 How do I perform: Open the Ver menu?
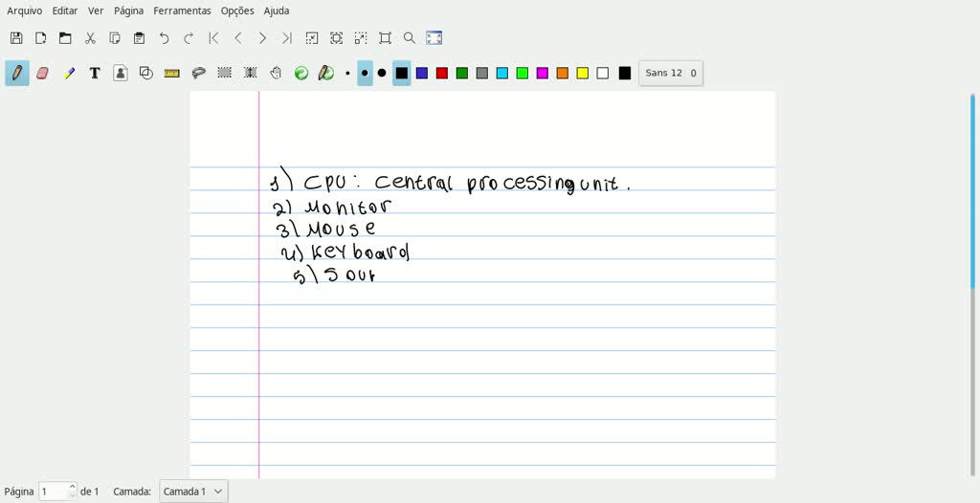96,11
